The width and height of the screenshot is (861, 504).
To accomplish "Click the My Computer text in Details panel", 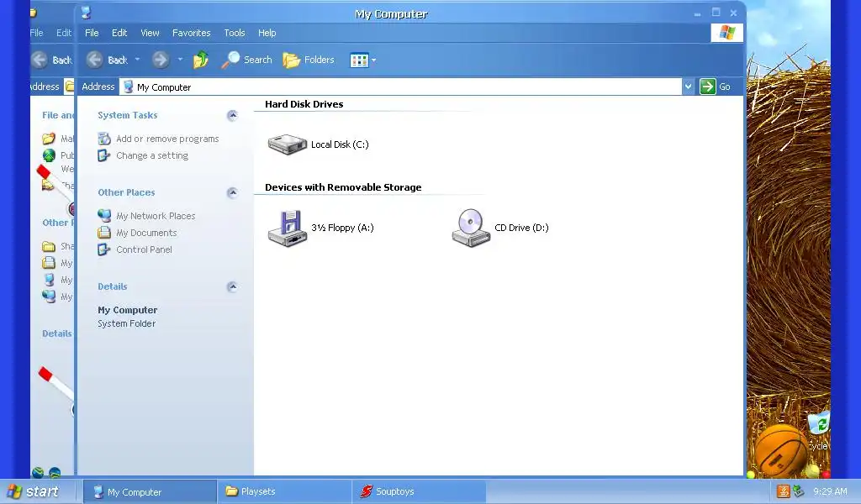I will click(128, 311).
